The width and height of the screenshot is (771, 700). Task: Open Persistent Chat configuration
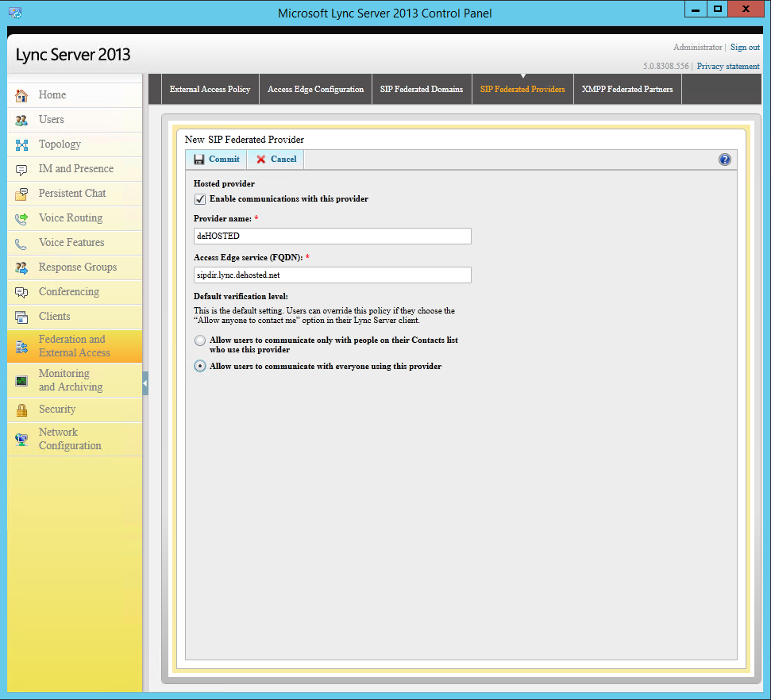click(71, 193)
